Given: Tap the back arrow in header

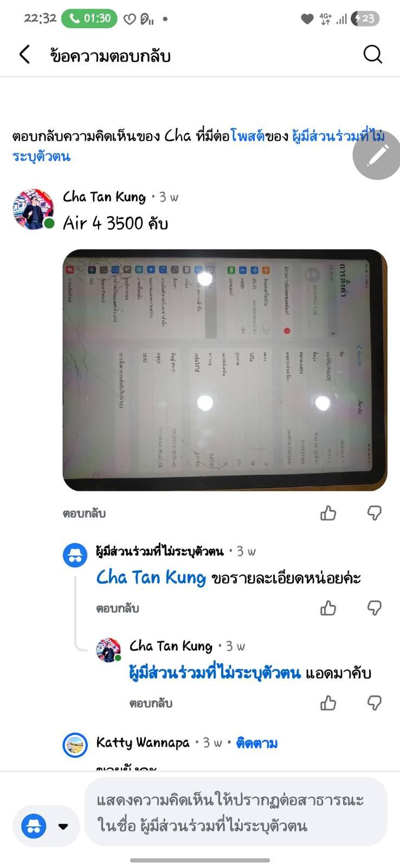Looking at the screenshot, I should [x=24, y=54].
